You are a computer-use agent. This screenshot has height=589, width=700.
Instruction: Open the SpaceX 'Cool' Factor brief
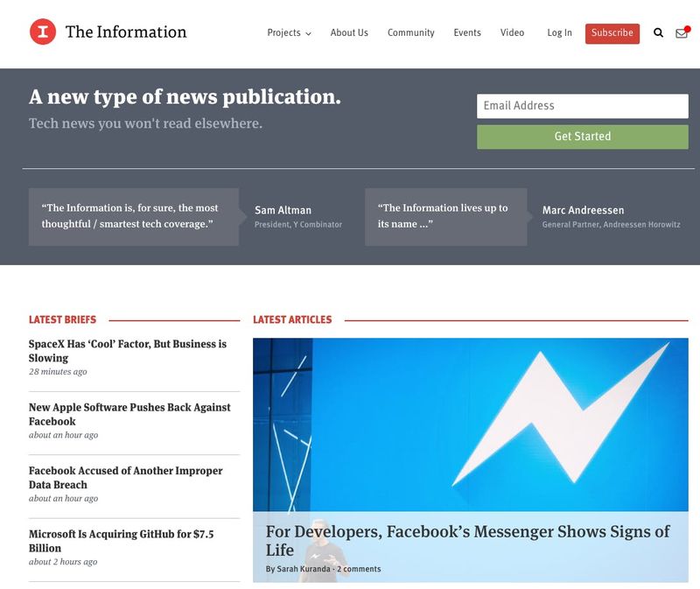pyautogui.click(x=127, y=351)
